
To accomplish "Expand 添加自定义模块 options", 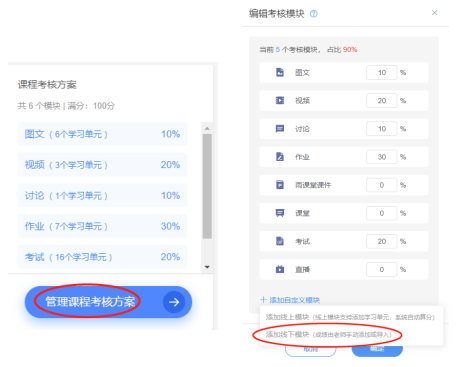I will [290, 300].
